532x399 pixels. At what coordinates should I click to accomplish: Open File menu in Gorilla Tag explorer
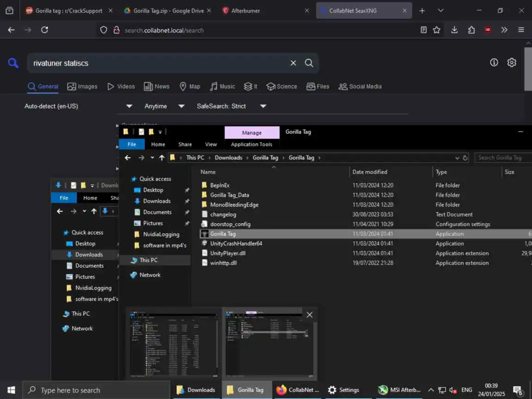coord(132,144)
